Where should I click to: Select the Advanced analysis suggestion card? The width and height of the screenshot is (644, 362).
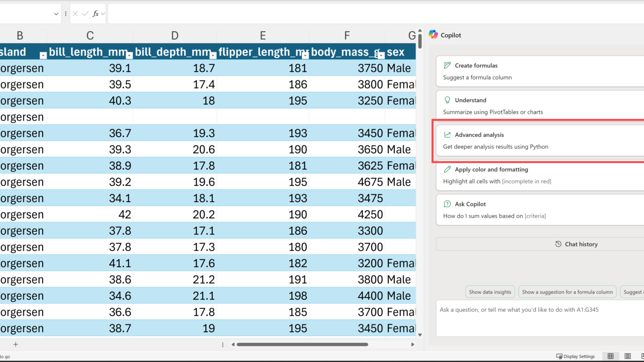click(x=538, y=141)
